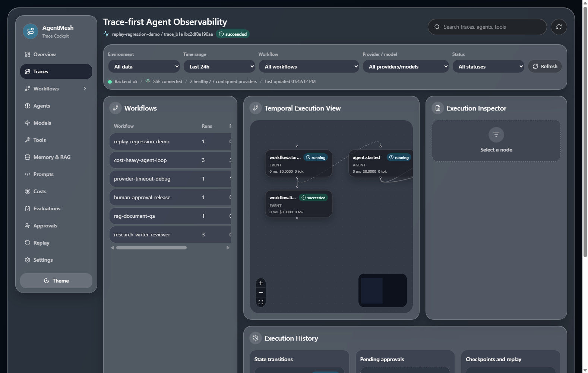
Task: Open the Workflow filter dropdown
Action: click(309, 67)
